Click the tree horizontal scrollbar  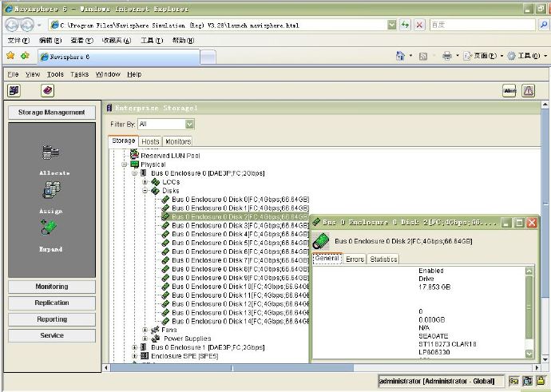coord(232,368)
